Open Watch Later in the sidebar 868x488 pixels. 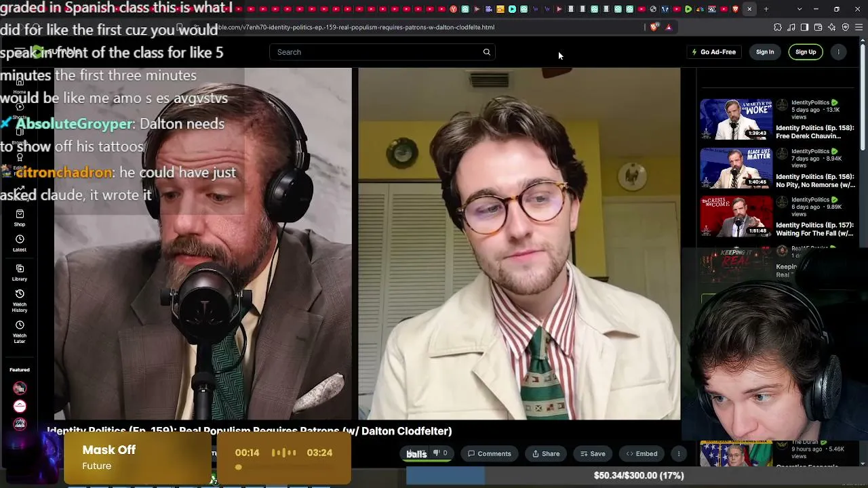click(20, 331)
